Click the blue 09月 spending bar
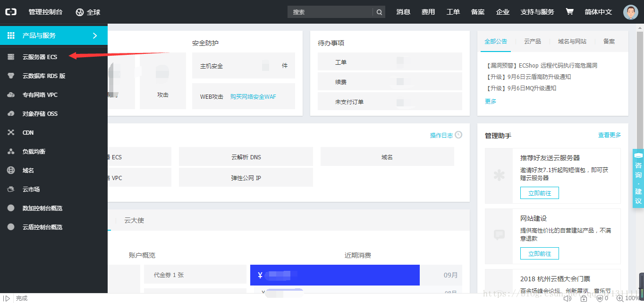This screenshot has width=644, height=303. (335, 275)
